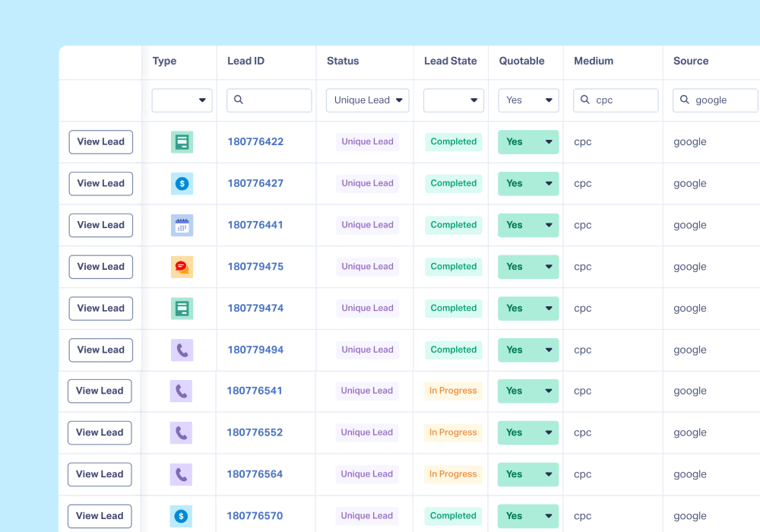This screenshot has width=760, height=532.
Task: Change Quotable value for lead 180776441
Action: [528, 225]
